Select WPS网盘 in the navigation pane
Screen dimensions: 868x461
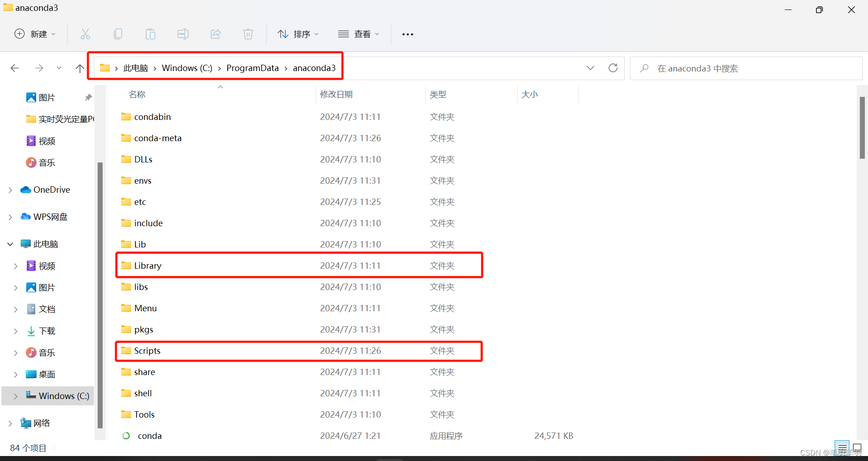[x=50, y=217]
